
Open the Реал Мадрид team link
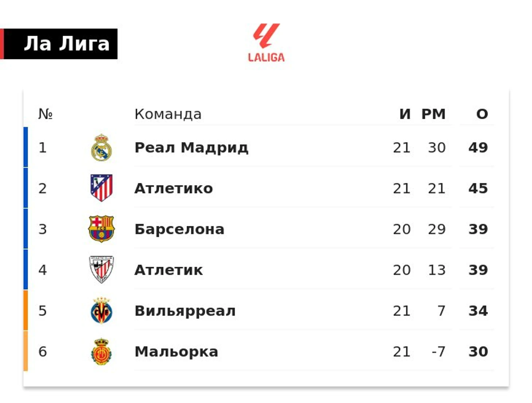coord(191,148)
